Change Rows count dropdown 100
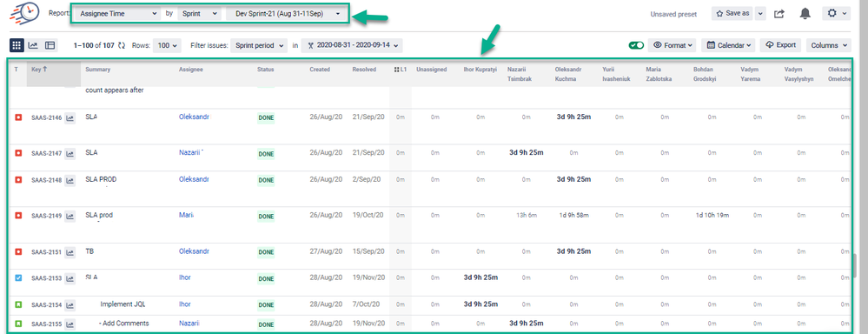The height and width of the screenshot is (334, 868). (168, 45)
